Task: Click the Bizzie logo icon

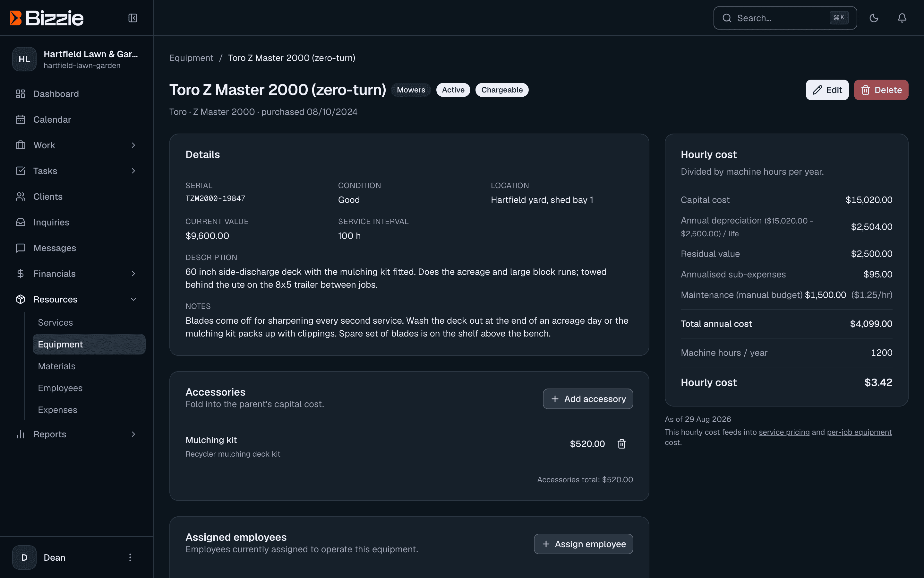Action: (x=16, y=18)
